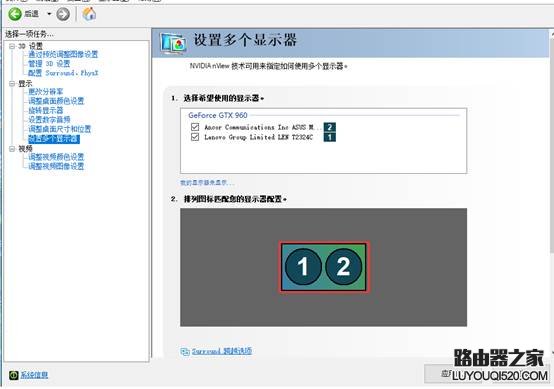Click the display number 2 badge in the list
The image size is (554, 389).
pos(330,127)
